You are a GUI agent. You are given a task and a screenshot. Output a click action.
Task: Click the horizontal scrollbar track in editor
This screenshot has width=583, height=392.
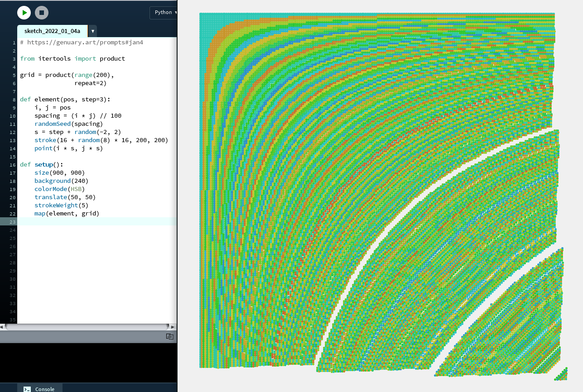coord(86,326)
